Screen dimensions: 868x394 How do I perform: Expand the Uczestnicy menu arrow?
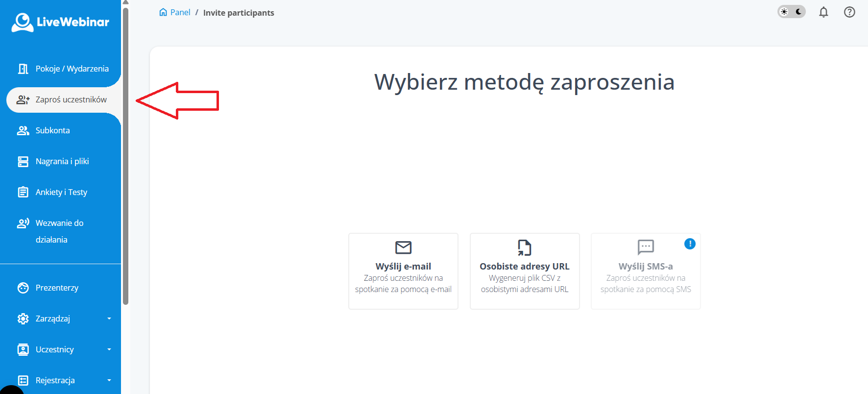pyautogui.click(x=109, y=349)
